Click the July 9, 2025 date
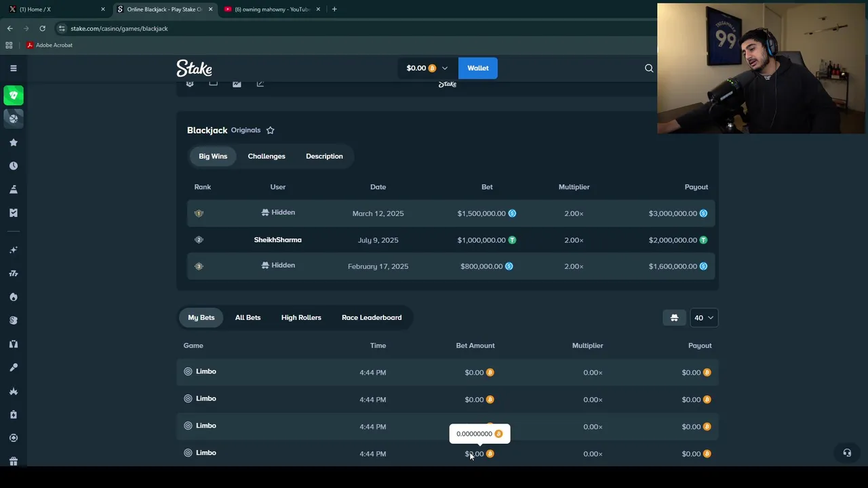Image resolution: width=868 pixels, height=488 pixels. [378, 240]
